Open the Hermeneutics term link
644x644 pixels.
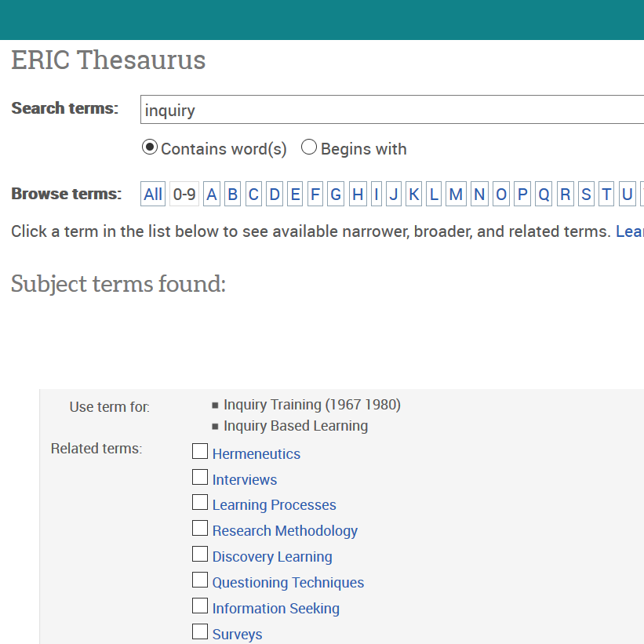pyautogui.click(x=256, y=454)
